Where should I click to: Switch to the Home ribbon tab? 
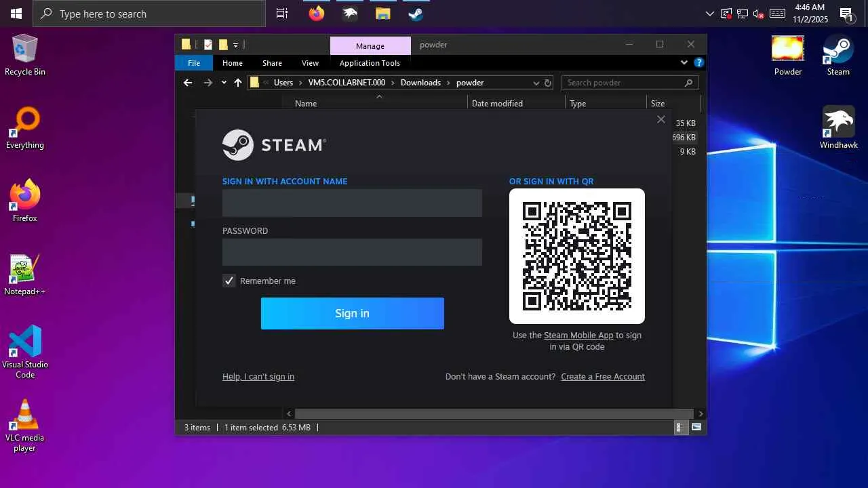click(x=233, y=63)
